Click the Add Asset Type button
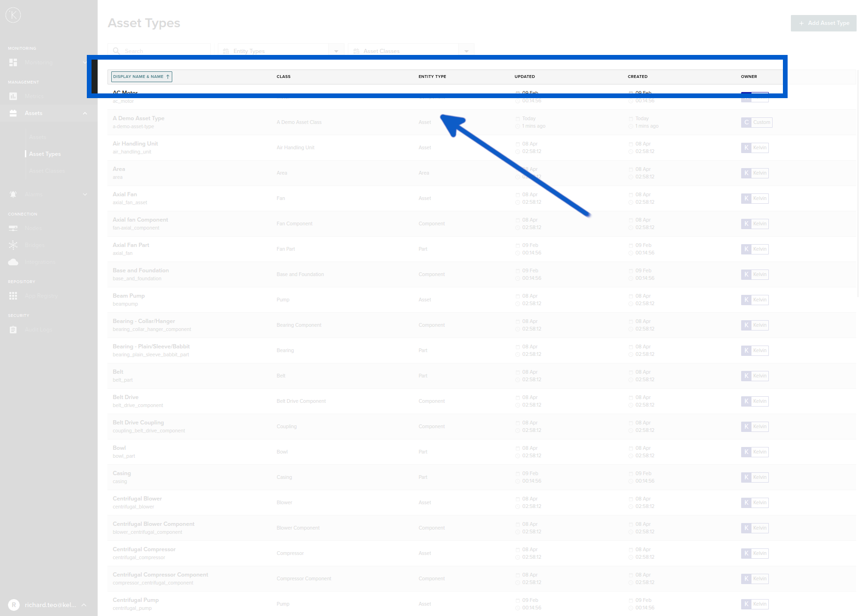Screen dimensions: 866x616 click(823, 23)
